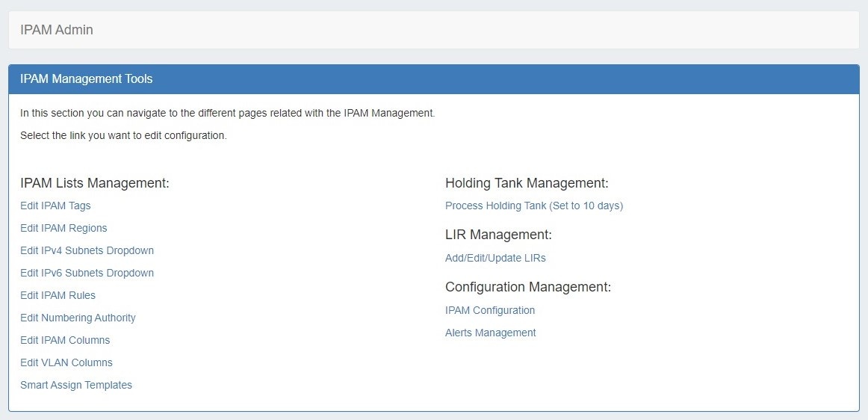Click the IPAM Admin page title
Image resolution: width=868 pixels, height=420 pixels.
tap(57, 30)
